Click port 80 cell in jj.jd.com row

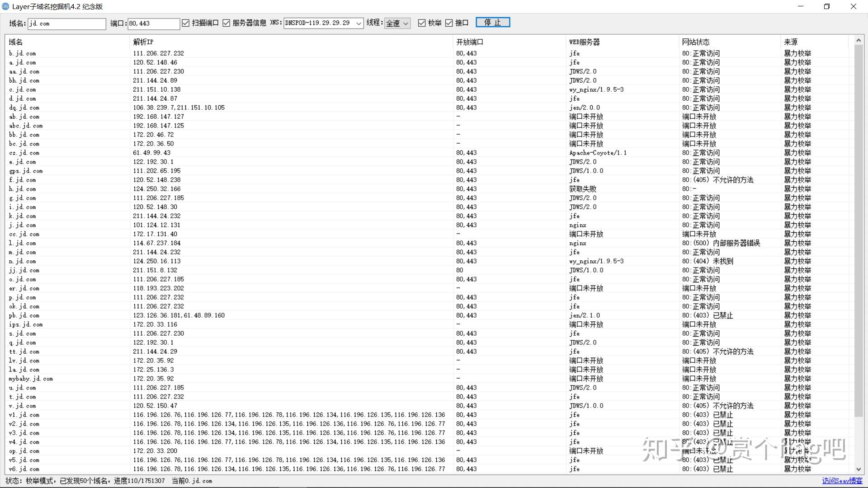pos(459,270)
